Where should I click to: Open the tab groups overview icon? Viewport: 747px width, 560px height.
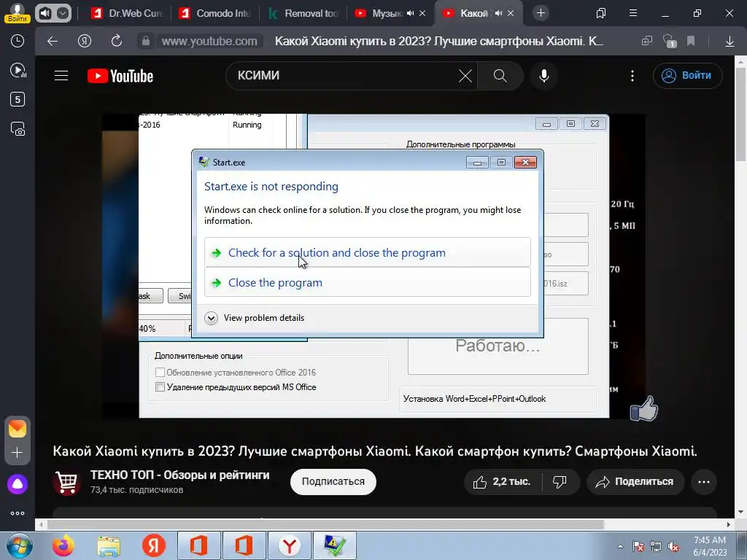(x=601, y=13)
